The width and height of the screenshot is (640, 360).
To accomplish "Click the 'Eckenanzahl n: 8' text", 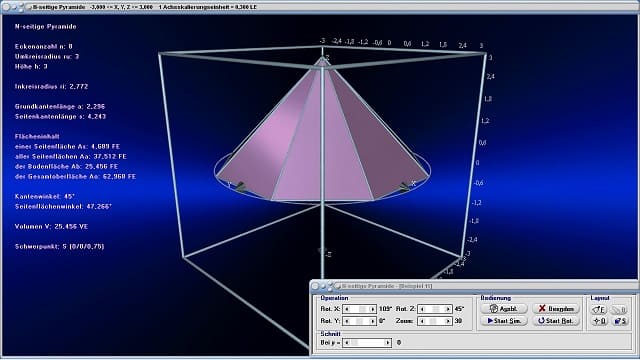I will (44, 47).
